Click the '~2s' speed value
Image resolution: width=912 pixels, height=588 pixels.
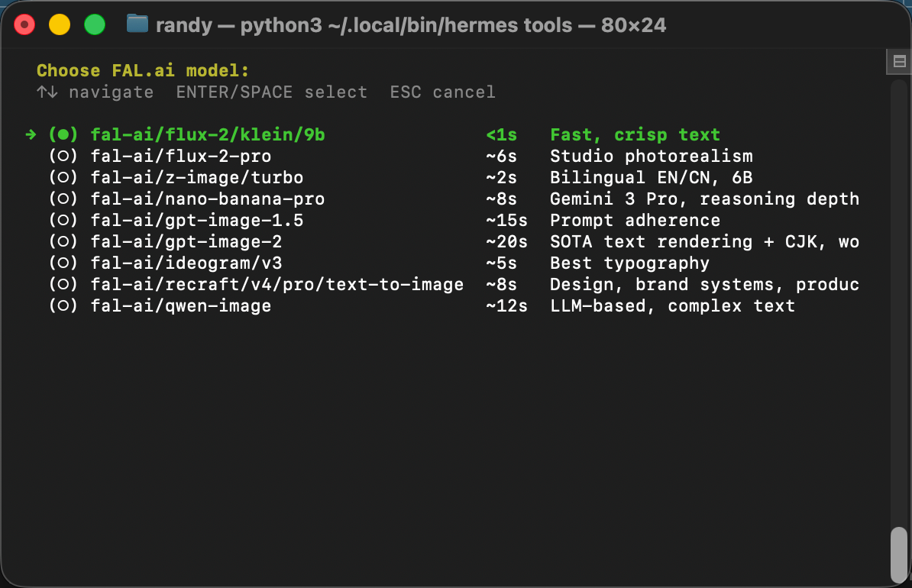click(501, 178)
